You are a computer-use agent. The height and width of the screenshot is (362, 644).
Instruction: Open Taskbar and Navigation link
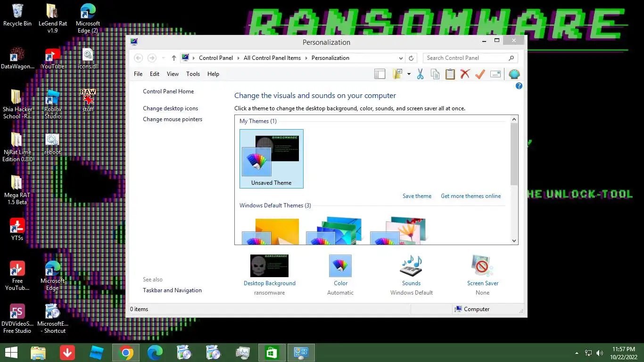tap(172, 290)
